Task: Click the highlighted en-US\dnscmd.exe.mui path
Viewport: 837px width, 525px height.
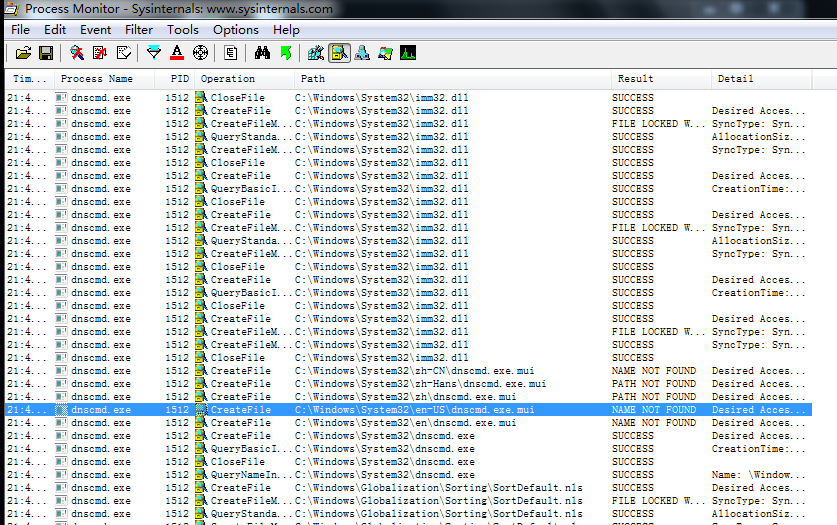Action: [x=415, y=410]
